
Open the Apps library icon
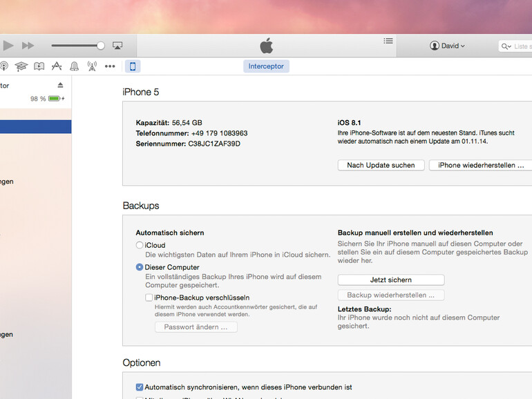click(x=57, y=66)
